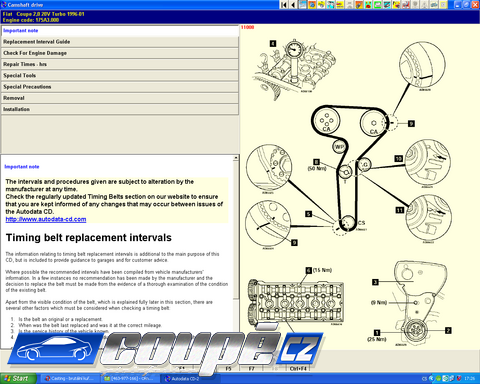
Task: Open the www.autodata-cd.com hyperlink
Action: [46, 219]
